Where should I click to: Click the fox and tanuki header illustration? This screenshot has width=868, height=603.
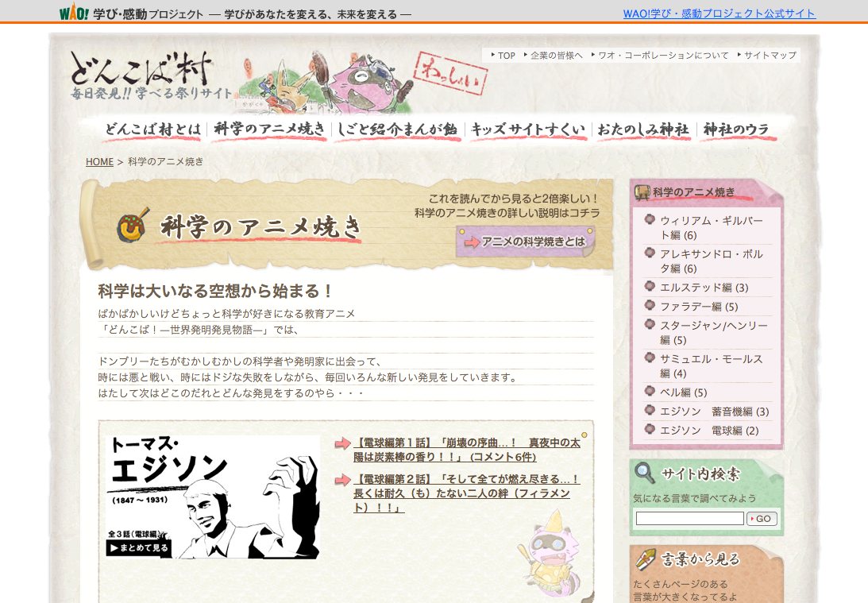tap(326, 82)
